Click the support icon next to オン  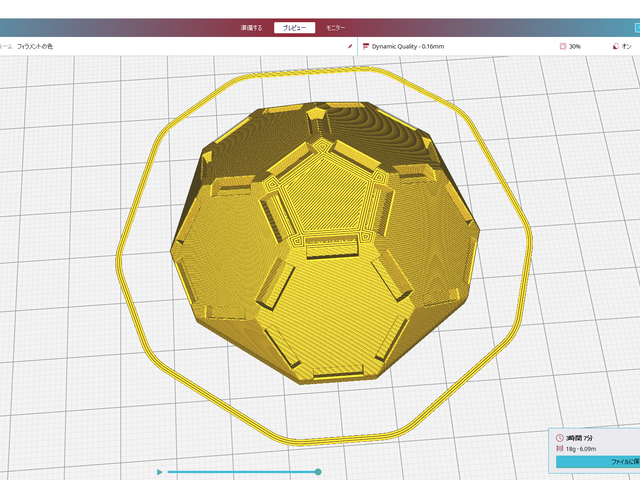[613, 46]
